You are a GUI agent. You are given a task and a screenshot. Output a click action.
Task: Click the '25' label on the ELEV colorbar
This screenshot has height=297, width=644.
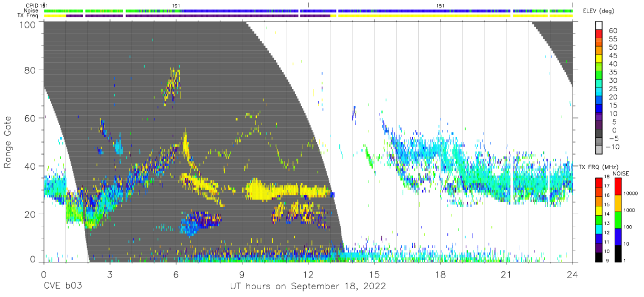click(x=612, y=89)
